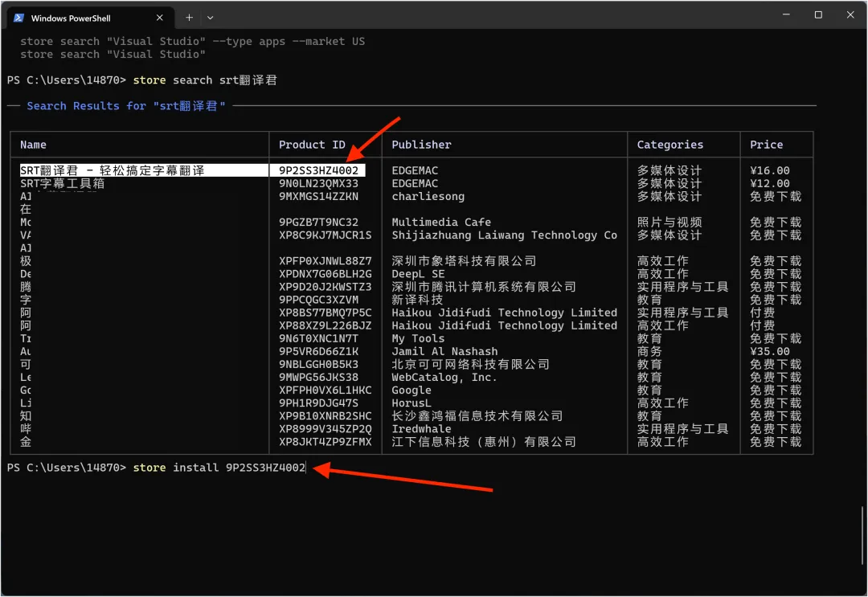
Task: Click the ¥16.00 price
Action: coord(769,170)
